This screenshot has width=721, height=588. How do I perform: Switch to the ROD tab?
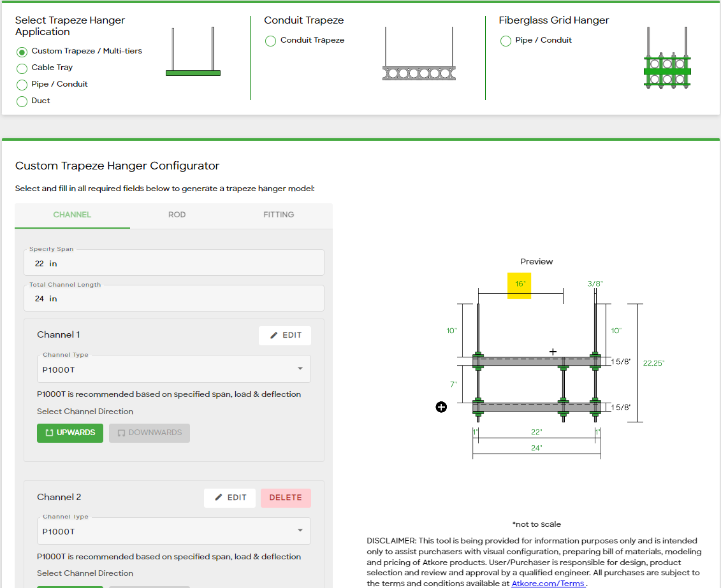pyautogui.click(x=177, y=215)
